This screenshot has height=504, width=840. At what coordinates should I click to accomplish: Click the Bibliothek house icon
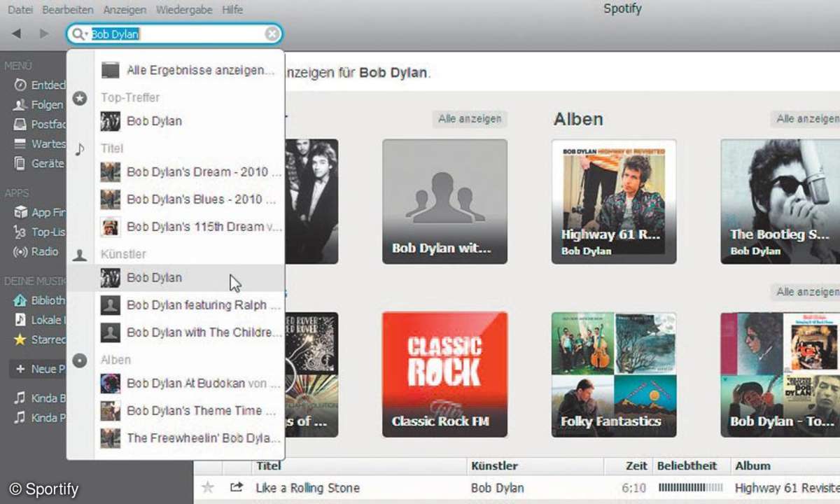pos(20,300)
